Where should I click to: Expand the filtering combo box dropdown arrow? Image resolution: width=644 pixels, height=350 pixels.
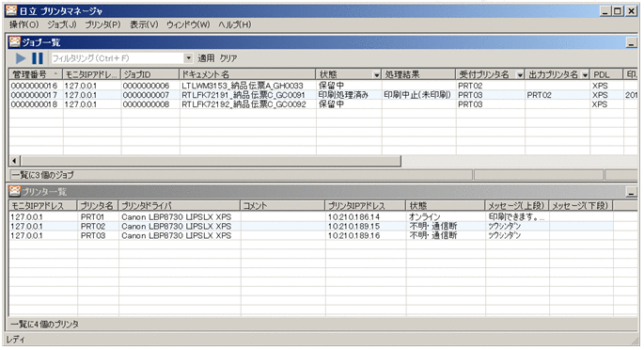coord(189,58)
